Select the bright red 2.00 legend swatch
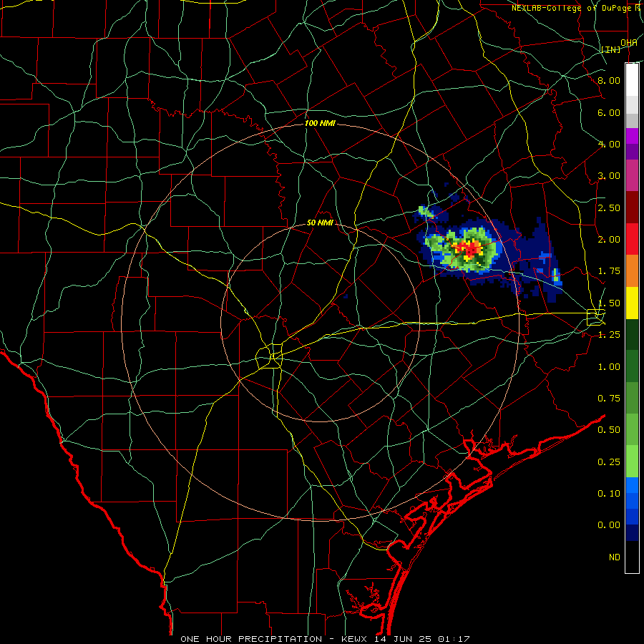This screenshot has height=644, width=644. 632,239
